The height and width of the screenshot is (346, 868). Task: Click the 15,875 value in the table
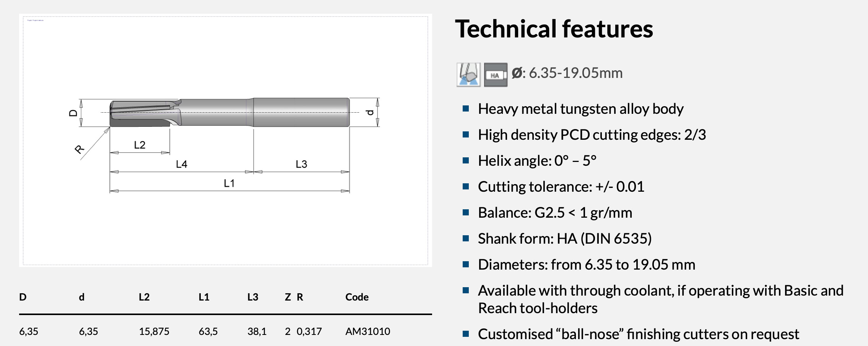[x=154, y=331]
